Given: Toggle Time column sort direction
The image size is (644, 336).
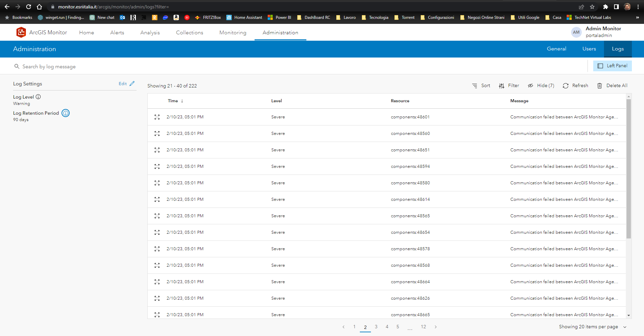Looking at the screenshot, I should (182, 101).
